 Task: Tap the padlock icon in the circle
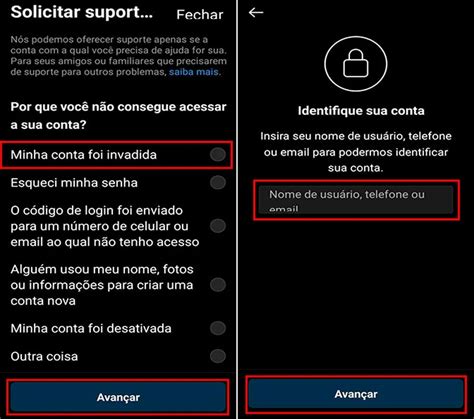(356, 64)
